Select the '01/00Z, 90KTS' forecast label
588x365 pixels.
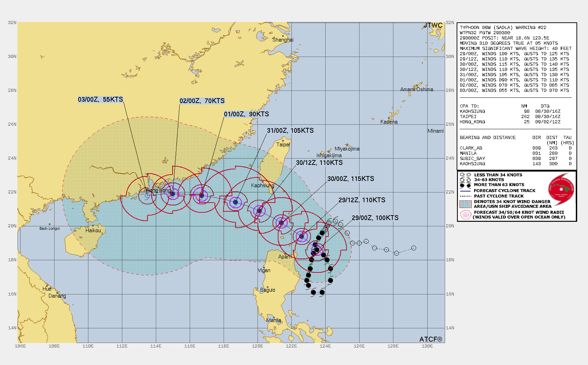pos(246,114)
